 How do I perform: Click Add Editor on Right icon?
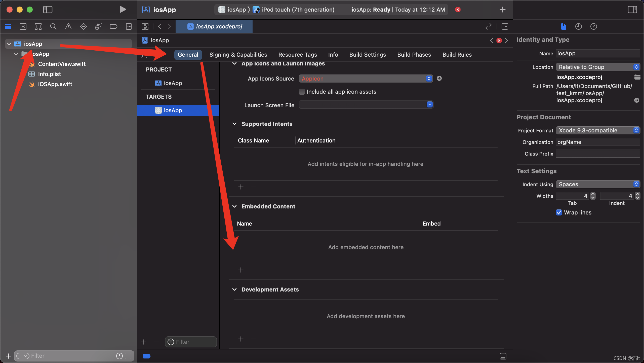(505, 26)
